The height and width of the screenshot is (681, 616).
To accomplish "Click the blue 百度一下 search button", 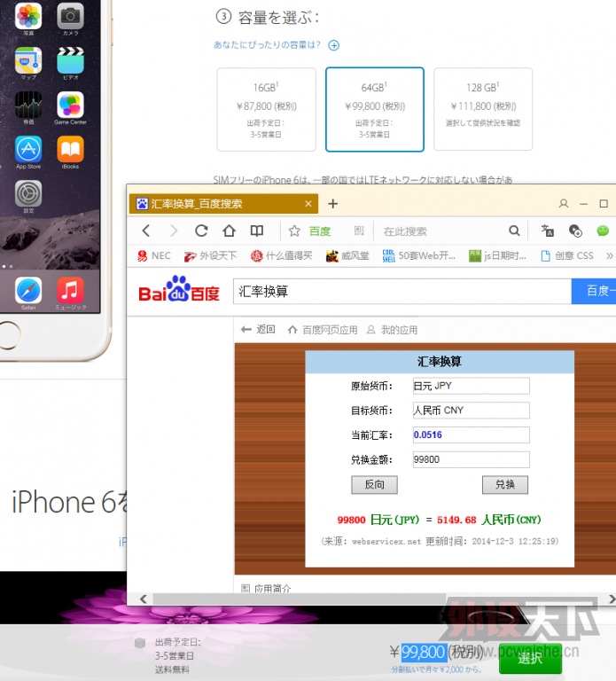I will click(594, 292).
